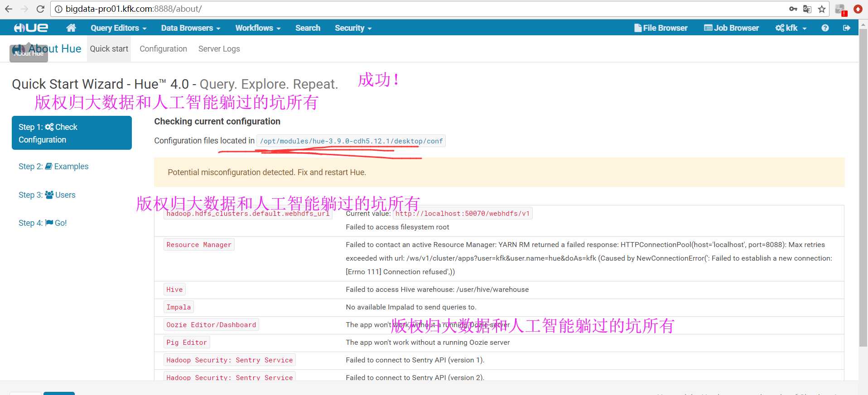This screenshot has width=868, height=395.
Task: Click the hue desktop conf path
Action: tap(351, 141)
